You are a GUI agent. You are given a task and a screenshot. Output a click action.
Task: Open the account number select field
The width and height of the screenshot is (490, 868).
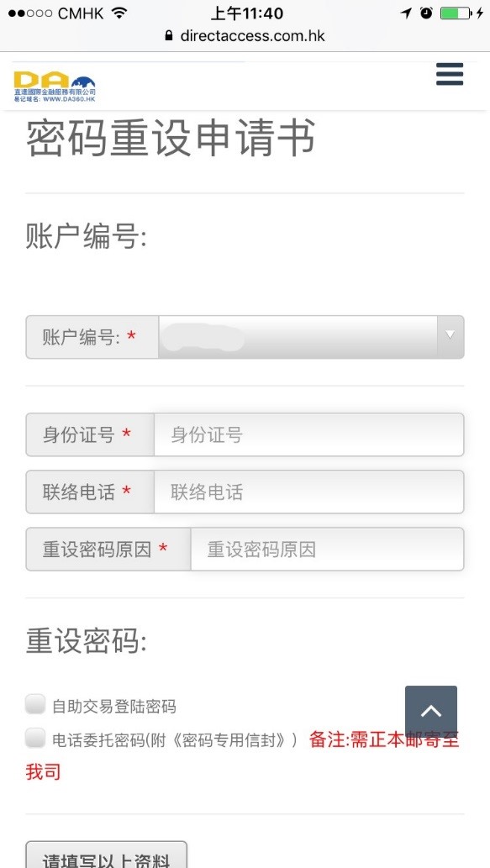[311, 337]
